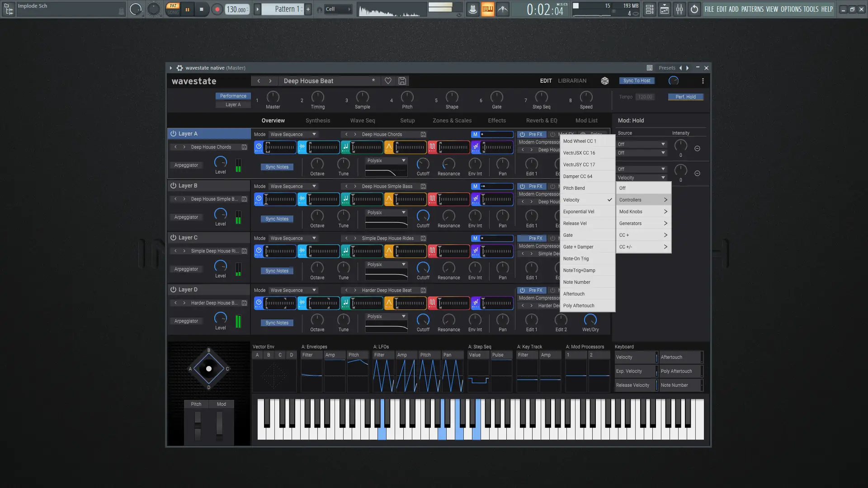Image resolution: width=868 pixels, height=488 pixels.
Task: Disable Pre FX on Layer D
Action: coord(522,290)
